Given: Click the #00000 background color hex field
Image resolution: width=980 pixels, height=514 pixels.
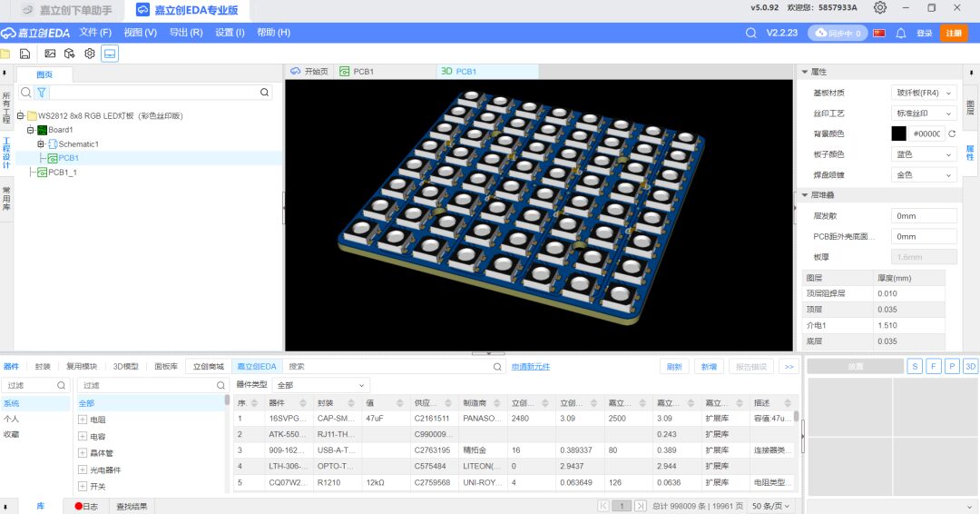Looking at the screenshot, I should coord(926,133).
